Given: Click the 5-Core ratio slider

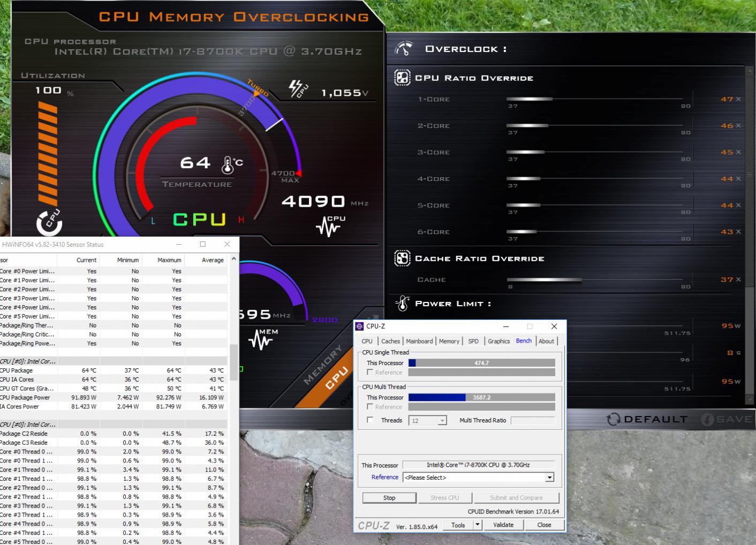Looking at the screenshot, I should pyautogui.click(x=594, y=205).
